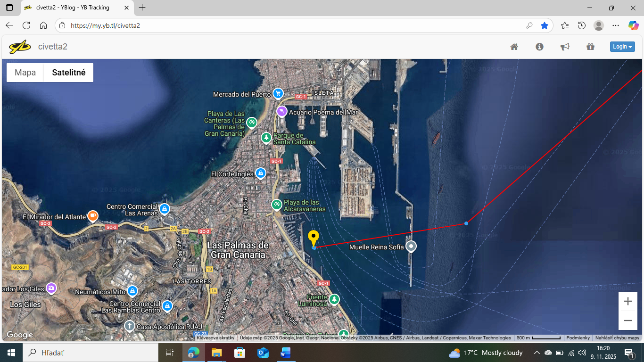Click the home icon in YB header

pyautogui.click(x=514, y=47)
